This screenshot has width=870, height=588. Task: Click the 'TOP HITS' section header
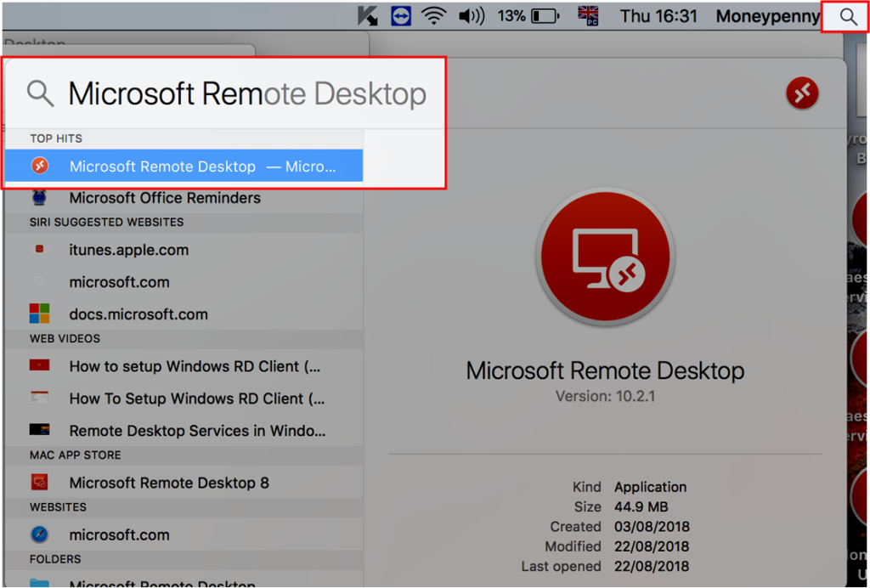[x=56, y=139]
